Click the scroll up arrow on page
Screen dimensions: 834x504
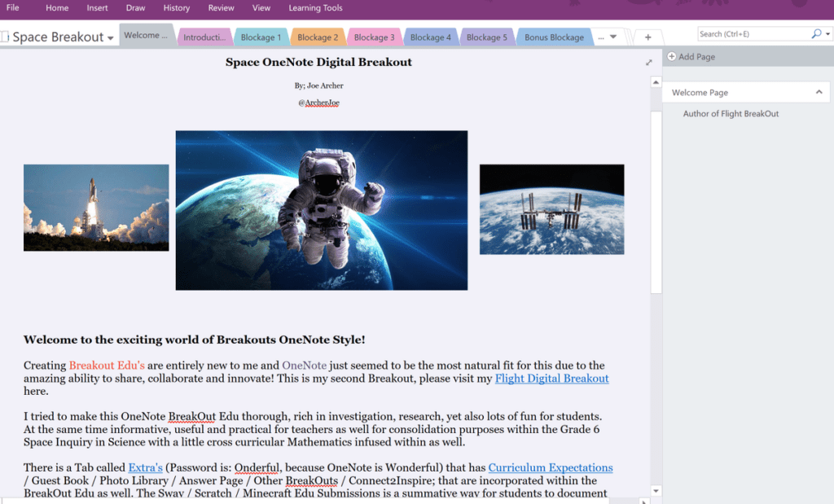coord(656,82)
